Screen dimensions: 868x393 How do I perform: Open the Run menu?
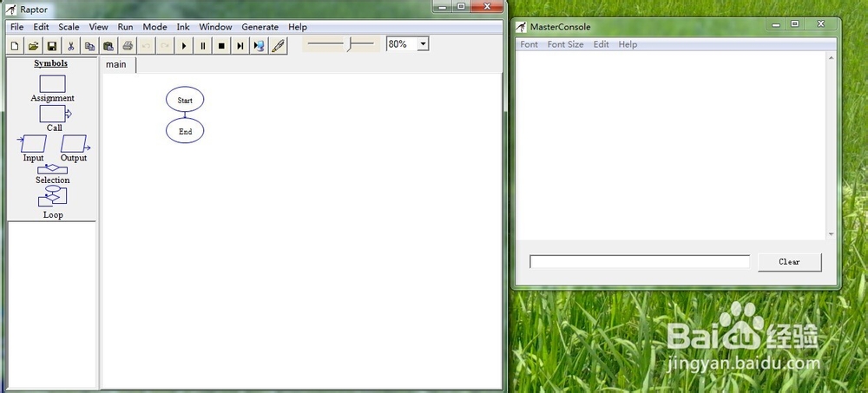[x=125, y=27]
